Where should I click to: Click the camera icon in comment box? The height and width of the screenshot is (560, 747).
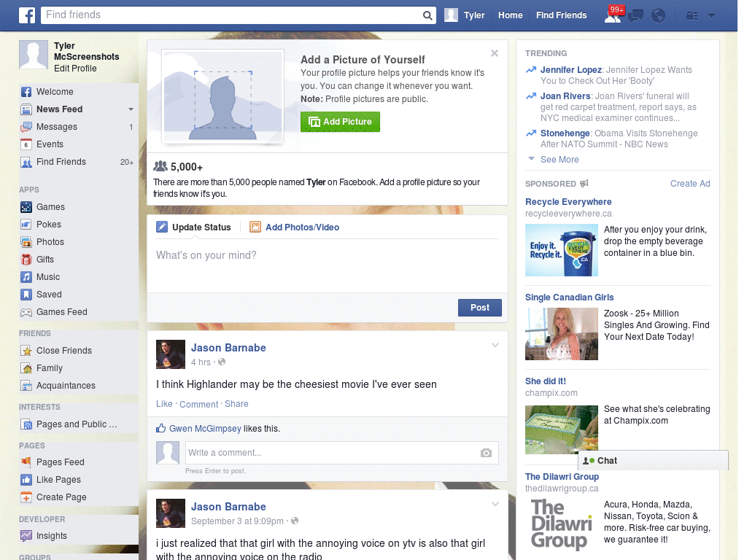(486, 453)
